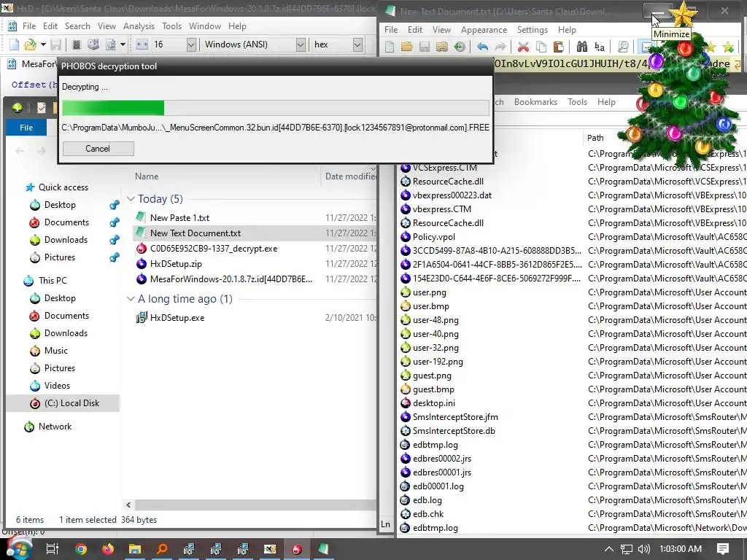Click Cut scissors icon in Notepad2 toolbar

[523, 47]
